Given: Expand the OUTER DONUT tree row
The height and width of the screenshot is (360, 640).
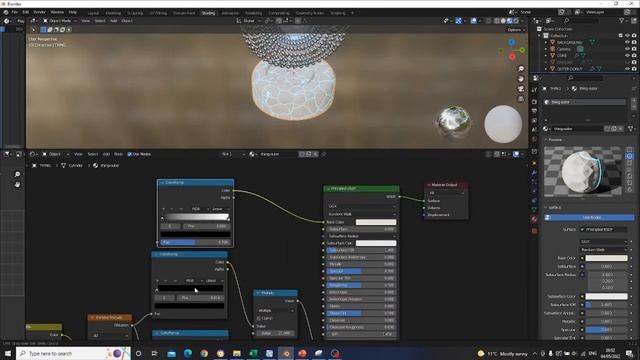Looking at the screenshot, I should (546, 69).
